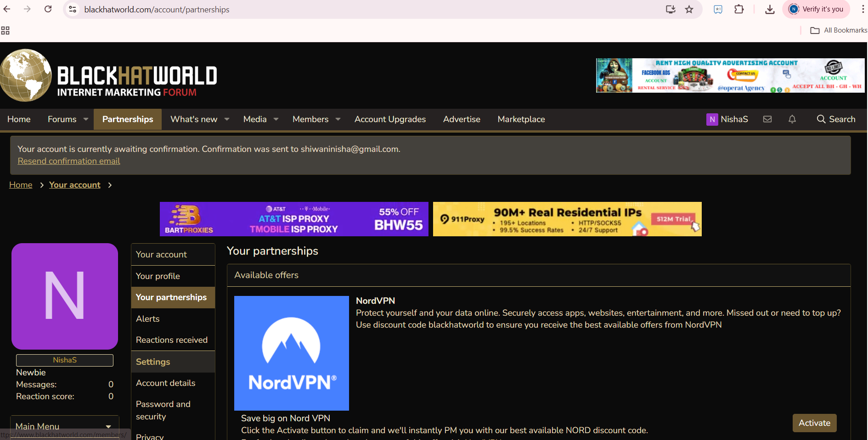
Task: Open Alerts in account sidebar
Action: (173, 319)
